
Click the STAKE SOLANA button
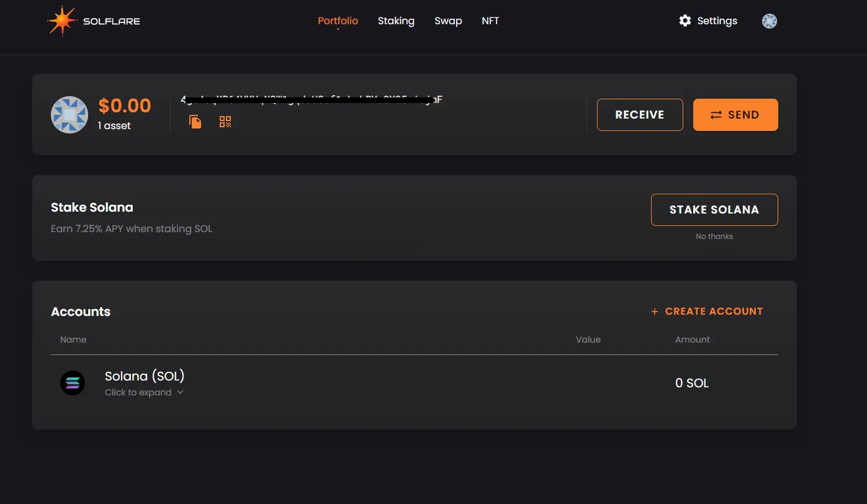click(x=714, y=210)
